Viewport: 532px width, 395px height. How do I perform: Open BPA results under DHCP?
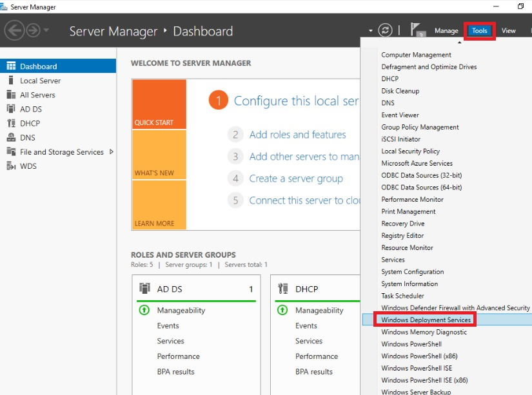[x=314, y=371]
